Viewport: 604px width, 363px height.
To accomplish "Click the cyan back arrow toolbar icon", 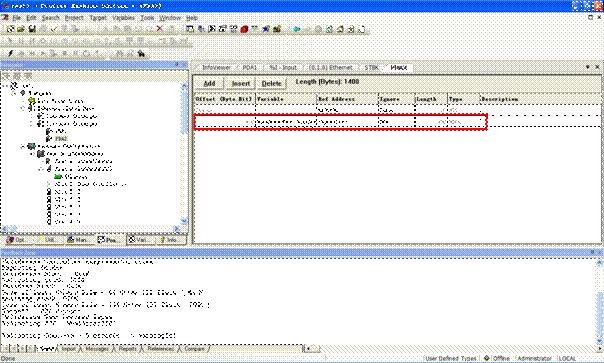I will [297, 29].
